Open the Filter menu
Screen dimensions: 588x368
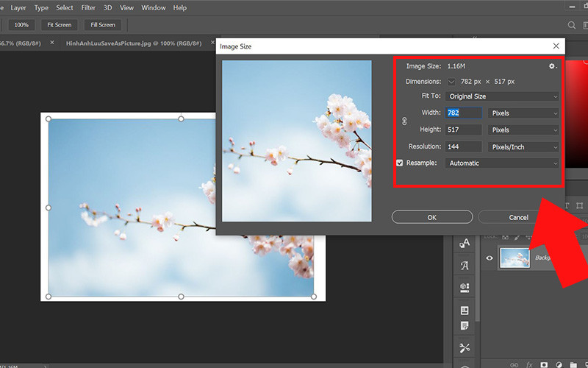coord(88,7)
